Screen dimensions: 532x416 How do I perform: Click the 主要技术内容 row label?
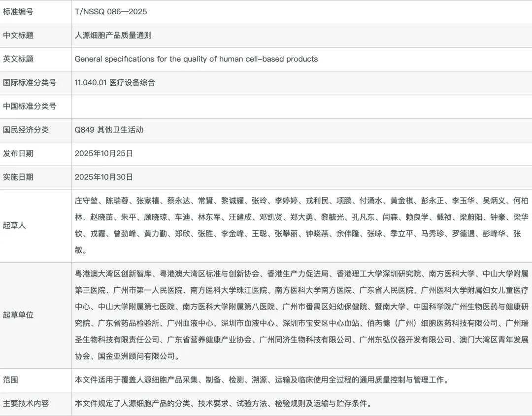click(26, 404)
